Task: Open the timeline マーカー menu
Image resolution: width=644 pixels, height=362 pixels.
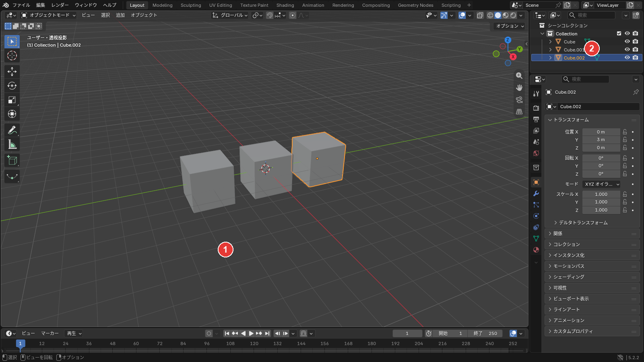Action: click(50, 333)
